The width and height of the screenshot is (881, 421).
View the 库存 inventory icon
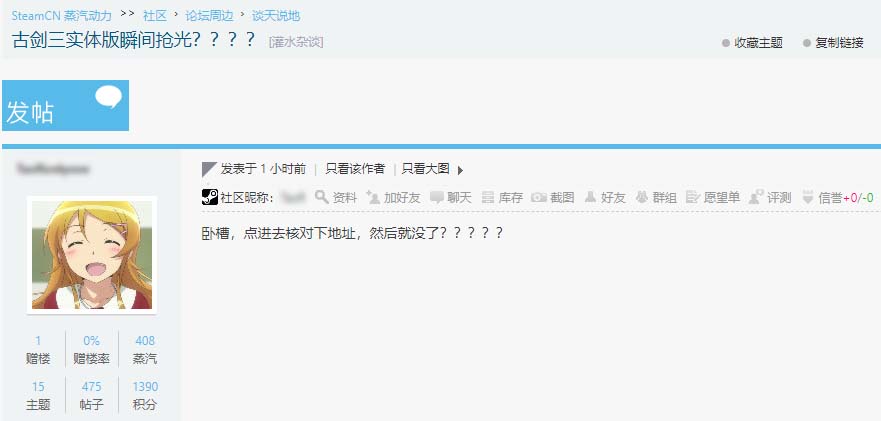488,197
